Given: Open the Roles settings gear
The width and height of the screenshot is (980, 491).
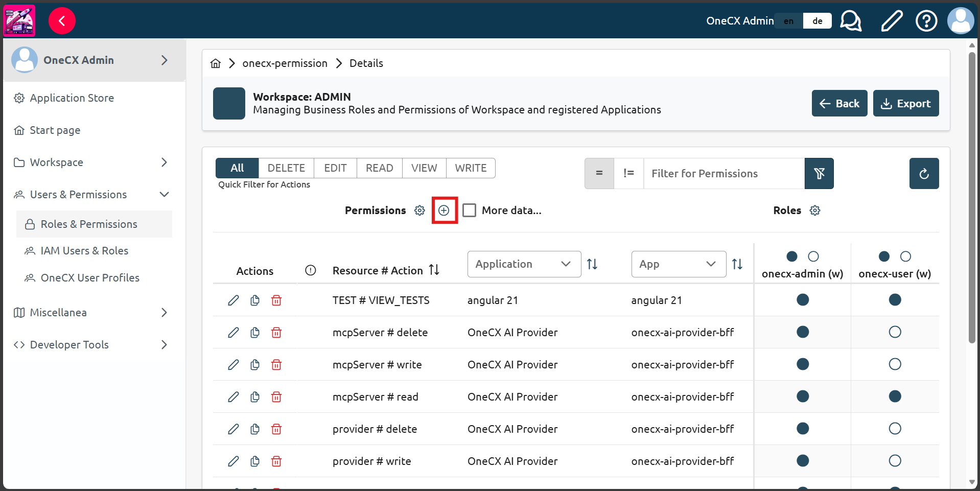Looking at the screenshot, I should tap(815, 211).
